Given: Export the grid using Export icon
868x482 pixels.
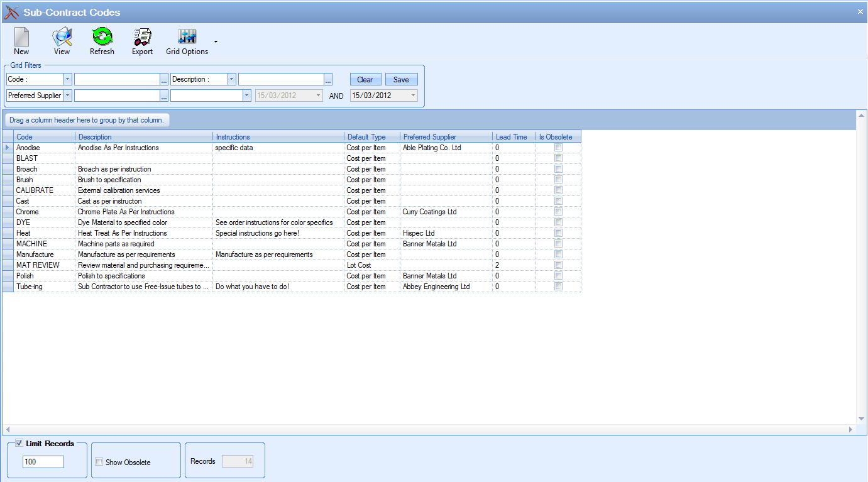Looking at the screenshot, I should pyautogui.click(x=142, y=38).
